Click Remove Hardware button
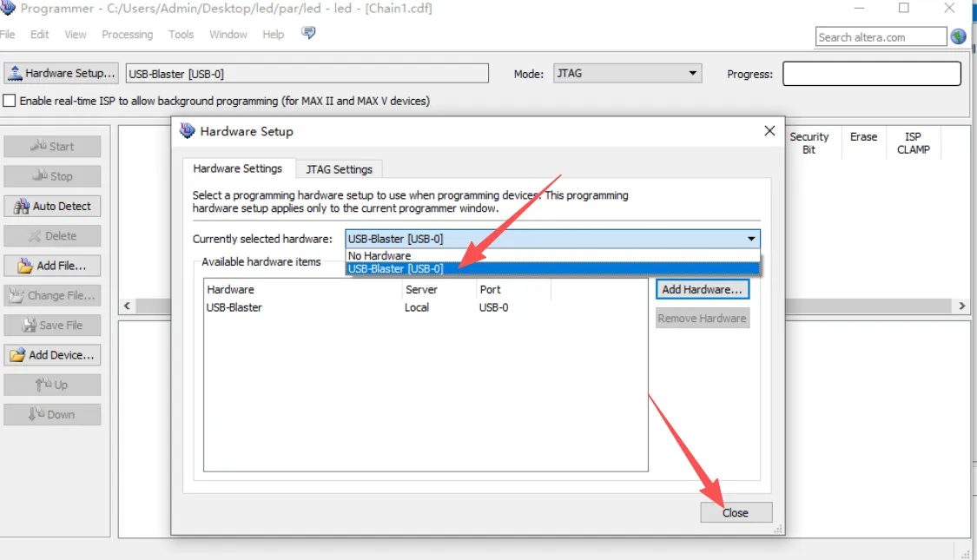Viewport: 977px width, 560px height. tap(703, 319)
